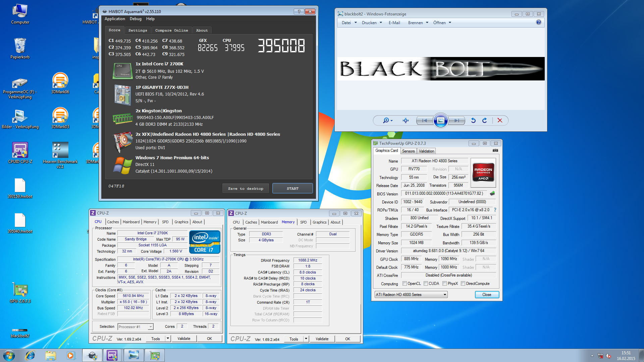644x362 pixels.
Task: Open SPD tab in right CPU-Z window
Action: click(x=304, y=222)
